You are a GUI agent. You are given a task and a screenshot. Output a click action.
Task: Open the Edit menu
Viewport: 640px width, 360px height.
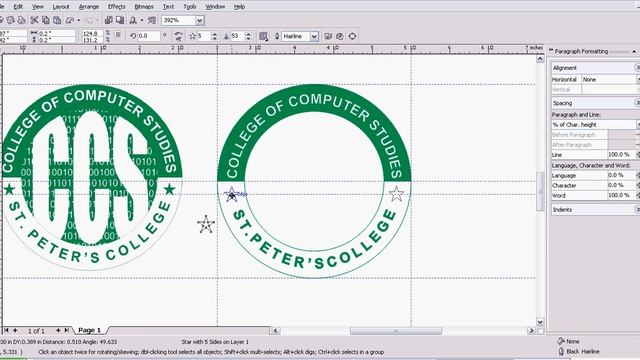[x=18, y=7]
